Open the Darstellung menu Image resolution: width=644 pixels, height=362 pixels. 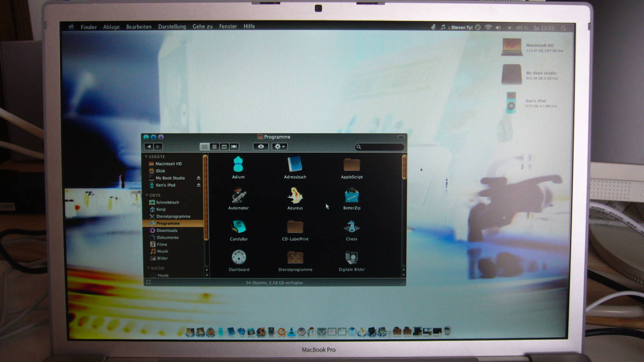click(x=172, y=27)
